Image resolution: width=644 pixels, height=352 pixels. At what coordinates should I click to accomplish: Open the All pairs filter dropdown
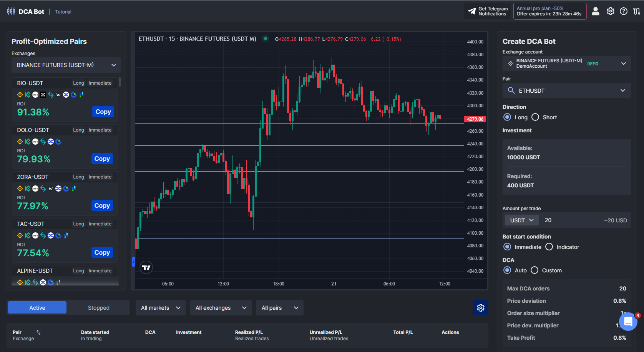click(x=280, y=308)
